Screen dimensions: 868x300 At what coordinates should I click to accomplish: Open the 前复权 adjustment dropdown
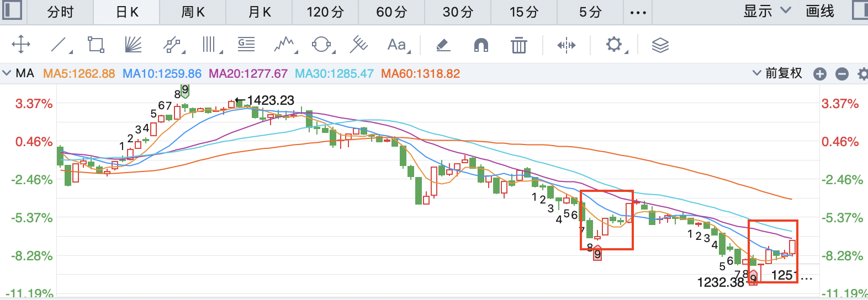point(777,73)
